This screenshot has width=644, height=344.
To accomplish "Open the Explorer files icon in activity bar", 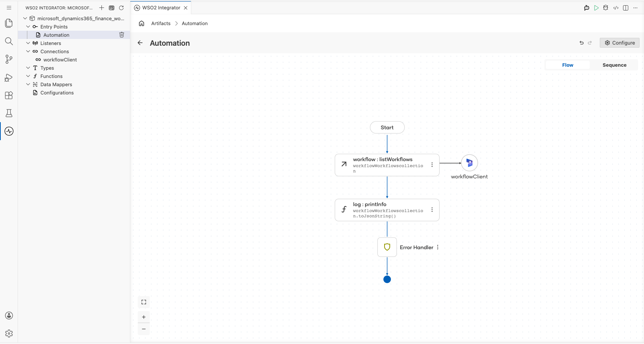I will pos(9,23).
